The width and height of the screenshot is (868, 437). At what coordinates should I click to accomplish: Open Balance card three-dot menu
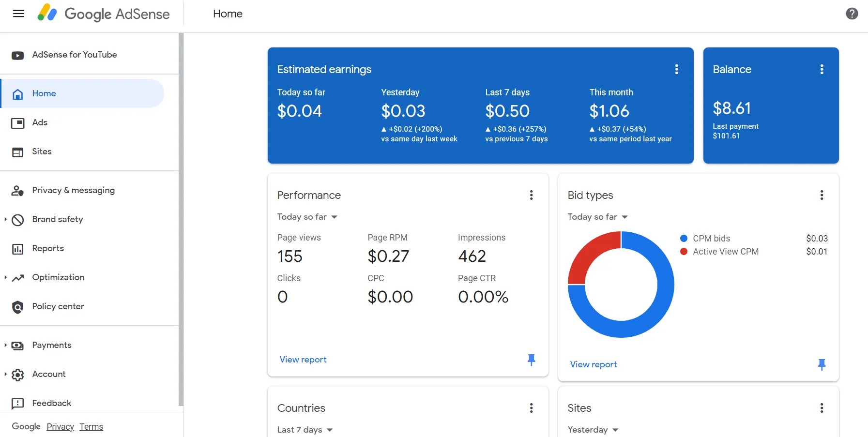[x=822, y=69]
